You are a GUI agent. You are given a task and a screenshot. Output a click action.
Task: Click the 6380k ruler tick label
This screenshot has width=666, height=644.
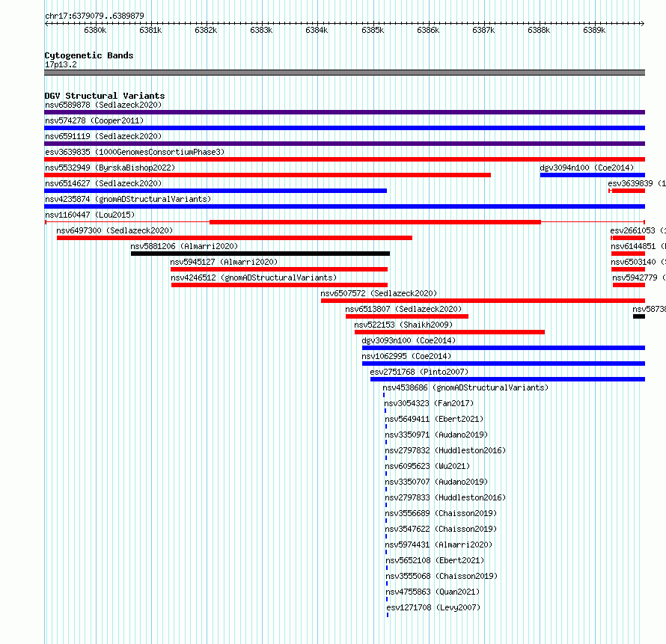click(x=95, y=30)
